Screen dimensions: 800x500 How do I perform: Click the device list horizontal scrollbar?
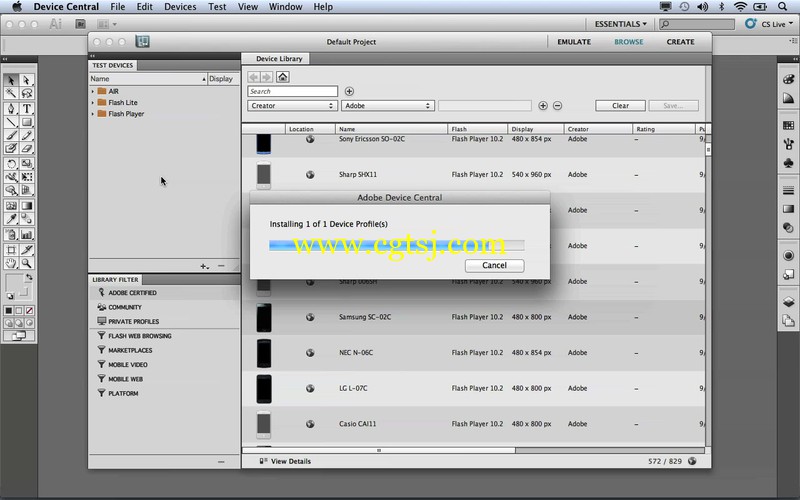coord(379,451)
